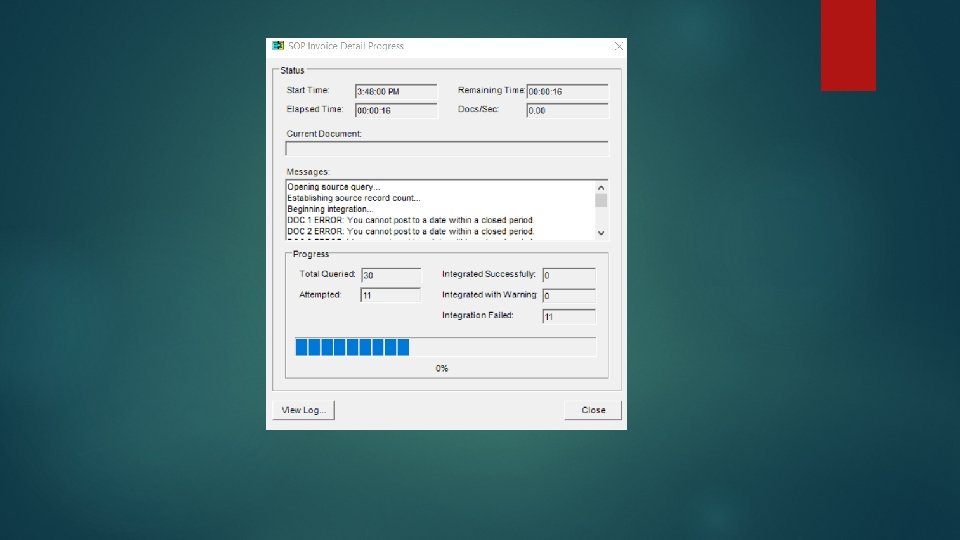Viewport: 960px width, 540px height.
Task: Open the View Log button
Action: point(303,410)
